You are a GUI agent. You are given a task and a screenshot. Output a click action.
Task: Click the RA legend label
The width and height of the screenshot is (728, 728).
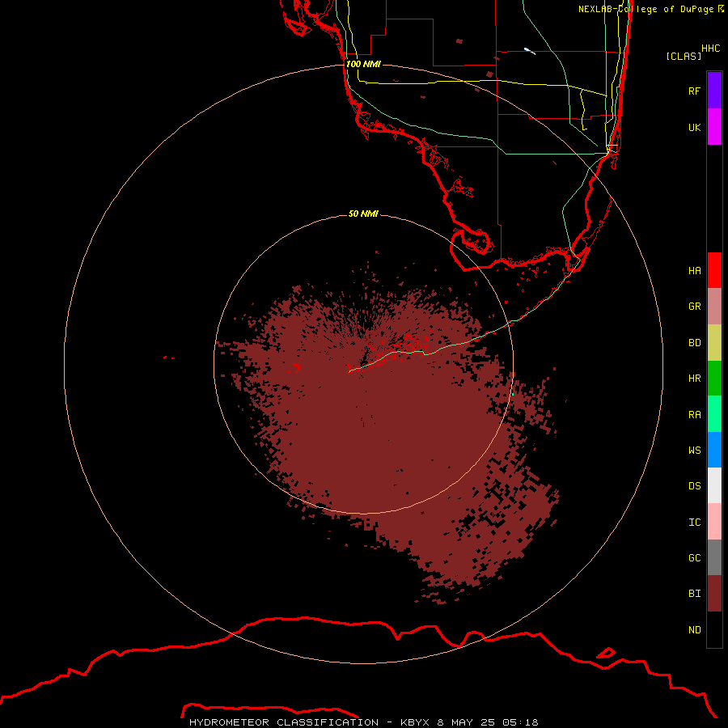click(x=695, y=415)
